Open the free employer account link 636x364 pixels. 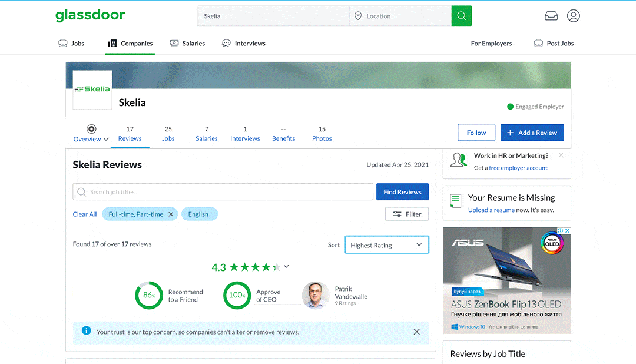[518, 168]
